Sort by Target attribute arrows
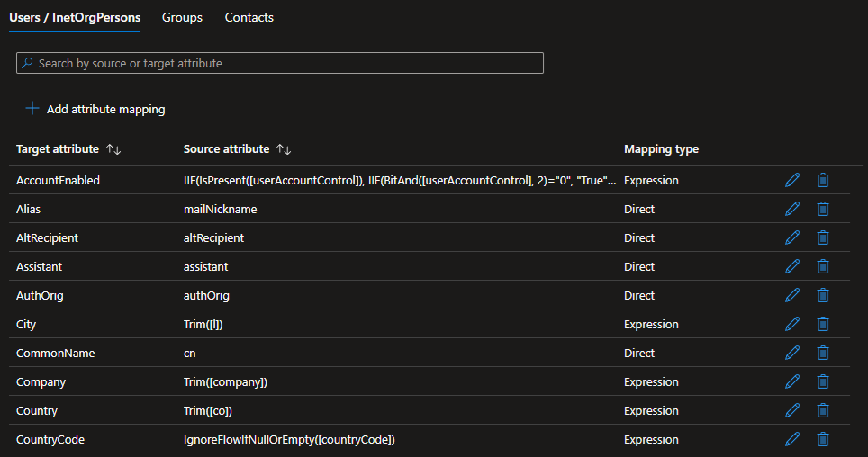868x457 pixels. (x=113, y=149)
